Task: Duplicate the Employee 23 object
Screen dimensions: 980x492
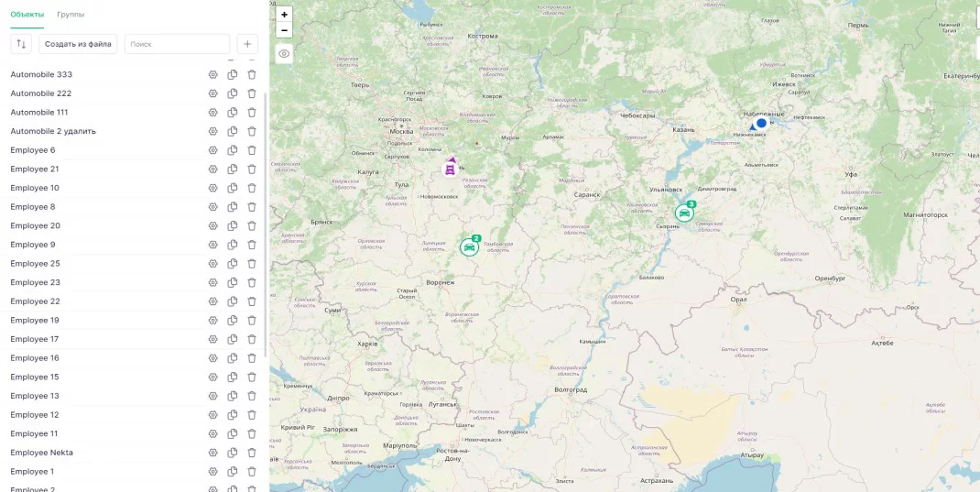Action: pyautogui.click(x=233, y=282)
